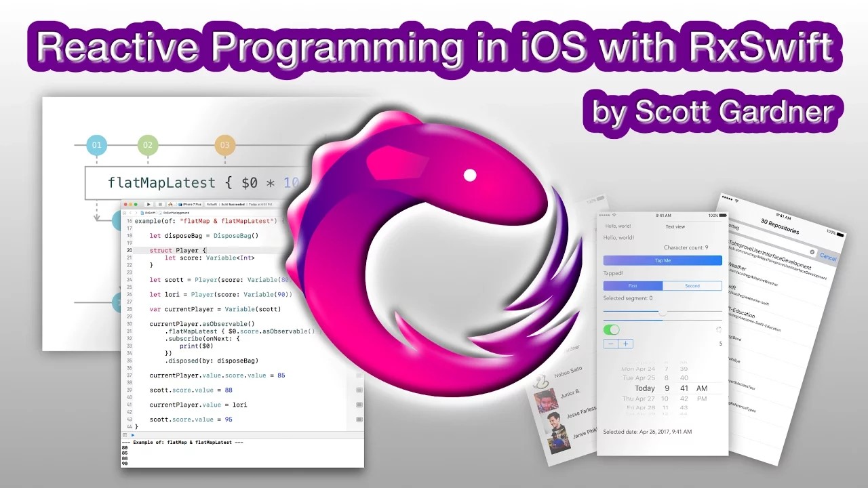Show quick look result for line 41
868x488 pixels.
click(359, 405)
